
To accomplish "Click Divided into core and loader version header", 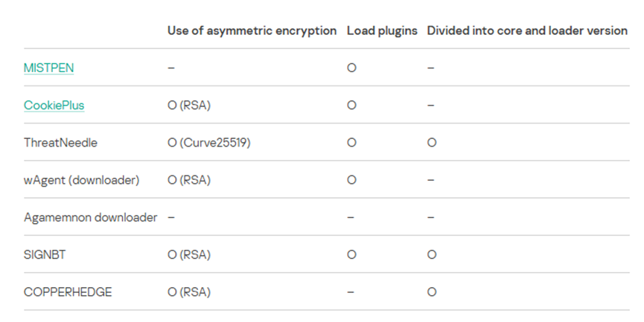I will (527, 30).
